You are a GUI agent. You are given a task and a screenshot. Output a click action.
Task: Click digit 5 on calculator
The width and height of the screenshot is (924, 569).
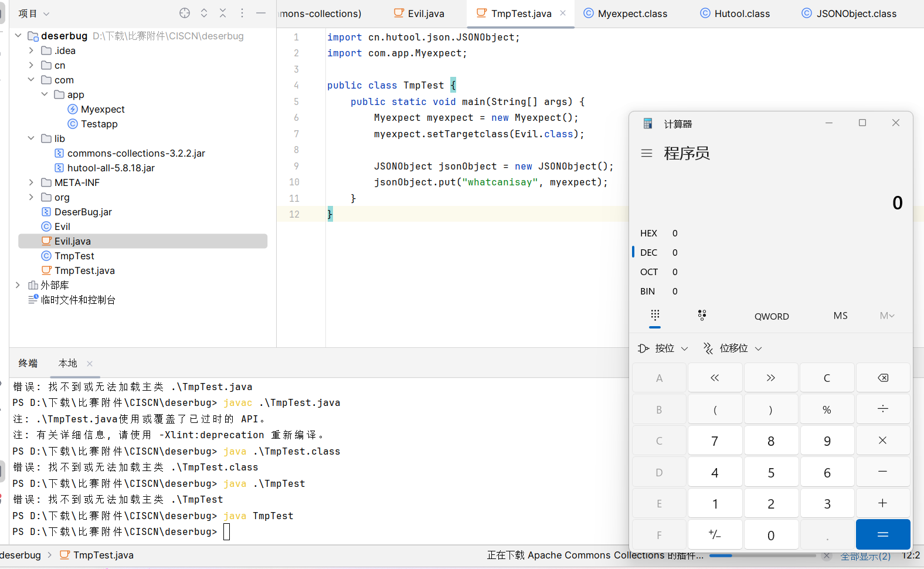[x=771, y=472]
